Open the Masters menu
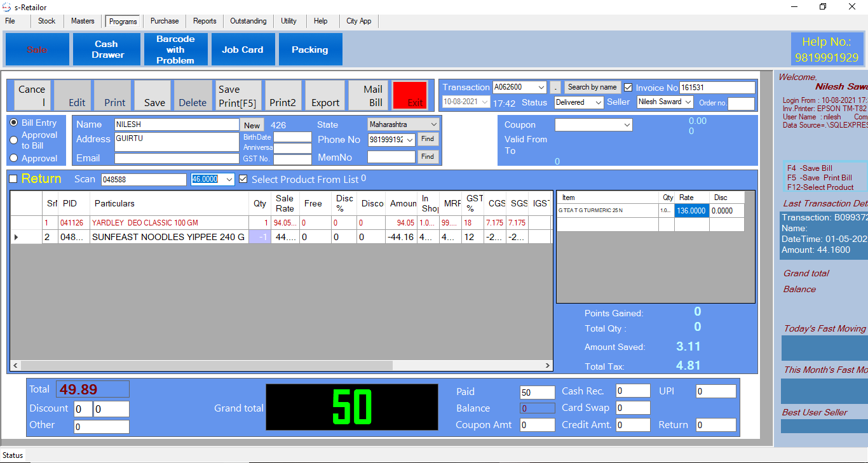The width and height of the screenshot is (868, 463). pos(83,21)
